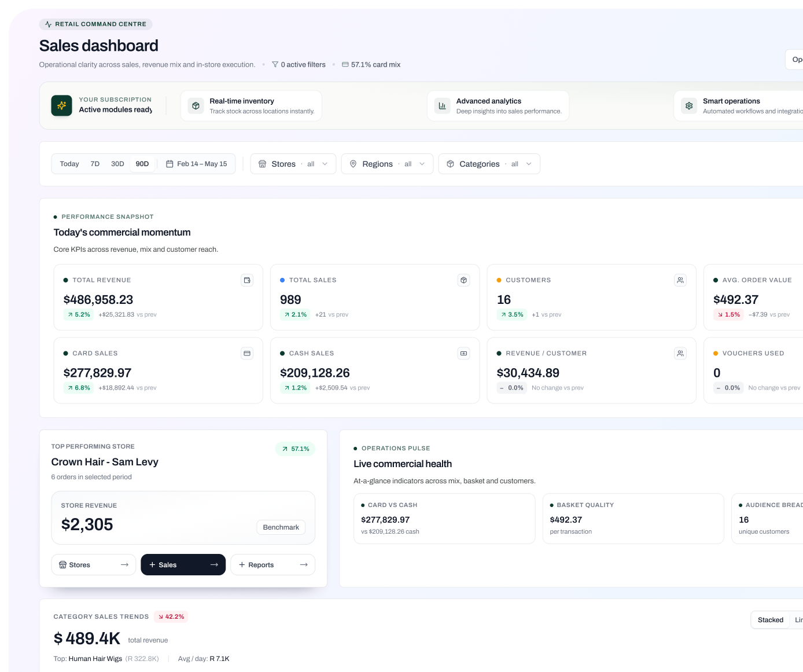
Task: Click the 42.2% decline badge in Category Sales Trends
Action: pyautogui.click(x=171, y=617)
